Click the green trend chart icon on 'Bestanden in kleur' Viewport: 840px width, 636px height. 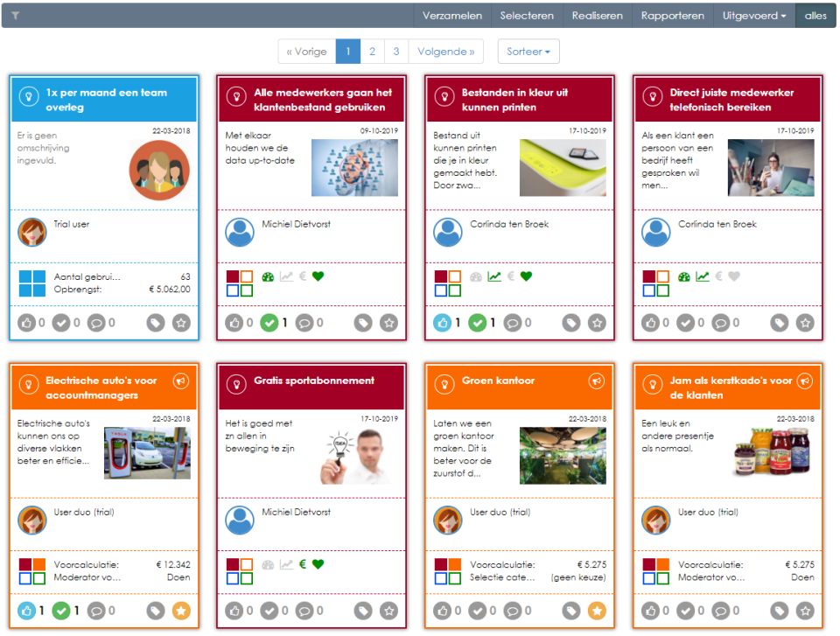tap(492, 276)
